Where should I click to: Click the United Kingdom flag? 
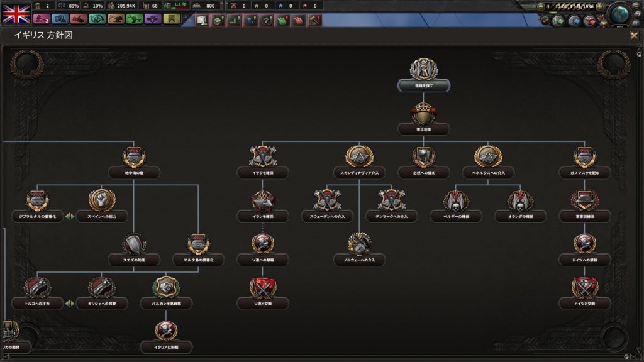pyautogui.click(x=16, y=13)
